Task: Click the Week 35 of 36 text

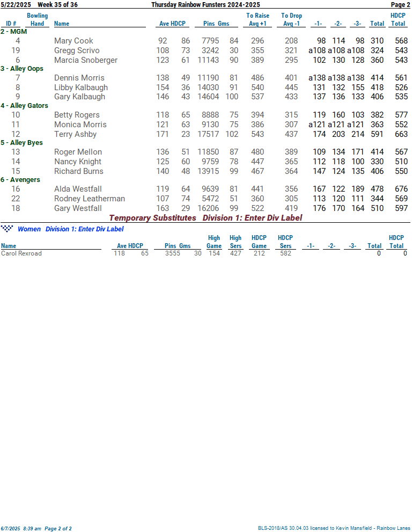Action: coord(57,5)
